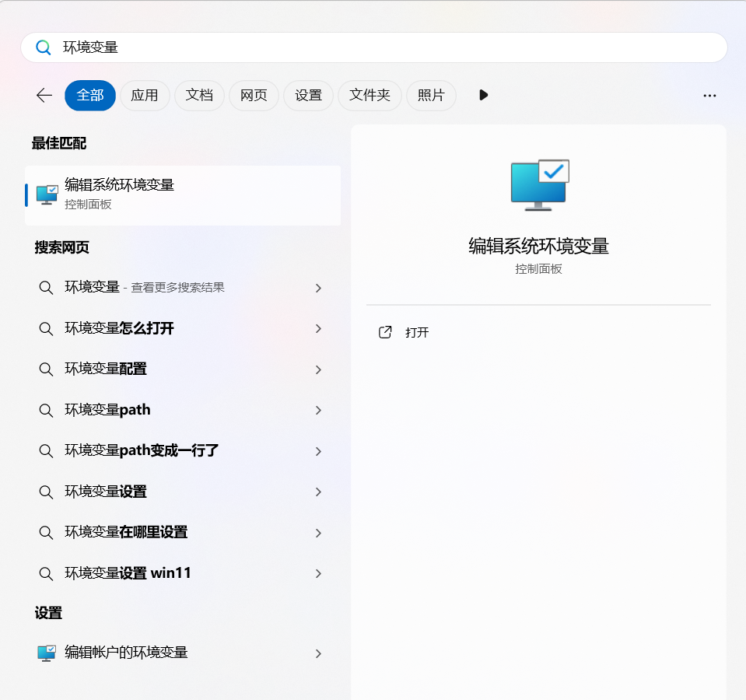Switch to the 应用 filter tab
Image resolution: width=746 pixels, height=700 pixels.
(x=145, y=95)
